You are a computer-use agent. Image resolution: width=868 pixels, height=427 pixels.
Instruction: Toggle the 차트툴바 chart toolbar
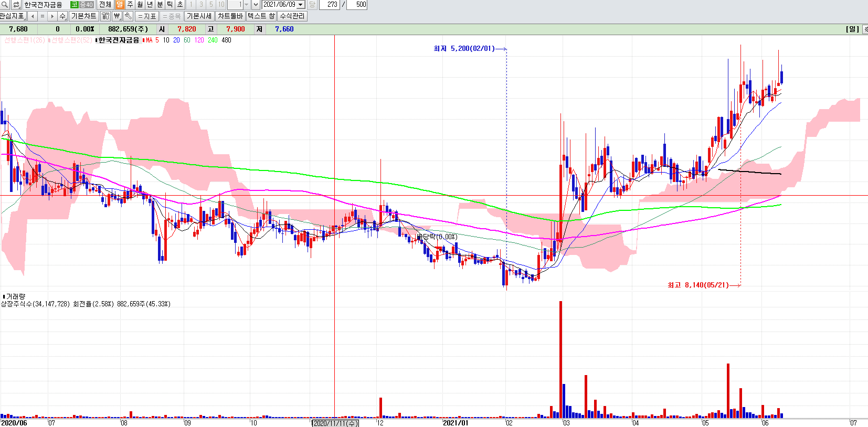(230, 16)
